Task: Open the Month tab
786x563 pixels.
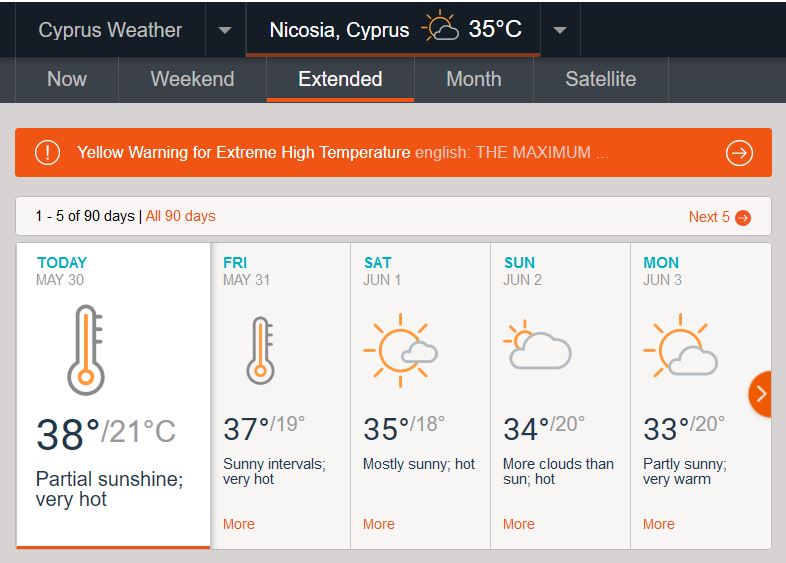Action: point(473,79)
